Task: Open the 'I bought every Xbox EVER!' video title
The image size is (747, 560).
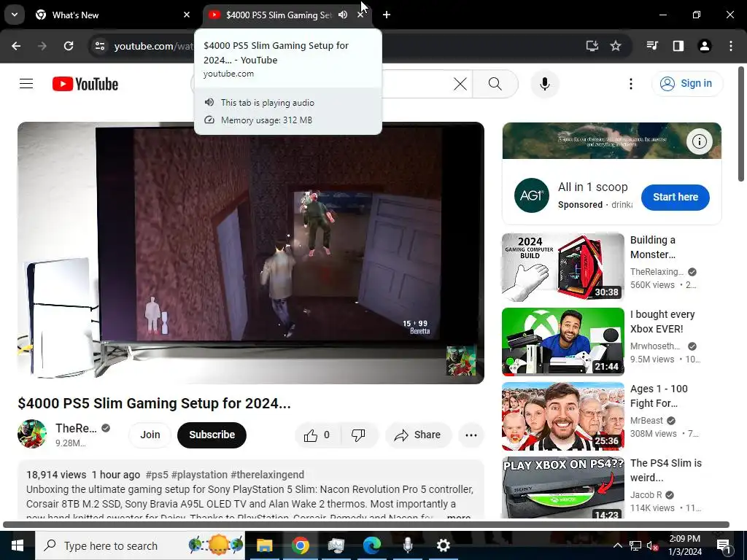Action: tap(662, 322)
